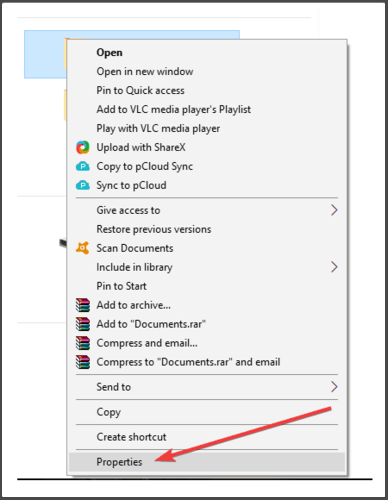The width and height of the screenshot is (388, 500).
Task: Expand the Send to submenu arrow
Action: (334, 387)
